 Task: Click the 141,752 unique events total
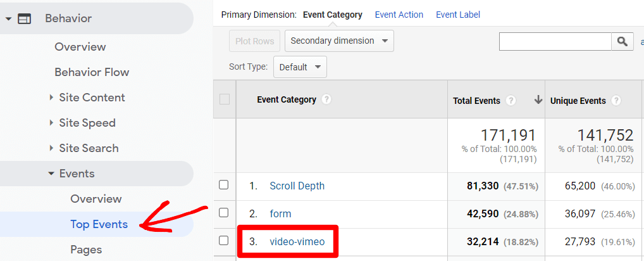(605, 135)
